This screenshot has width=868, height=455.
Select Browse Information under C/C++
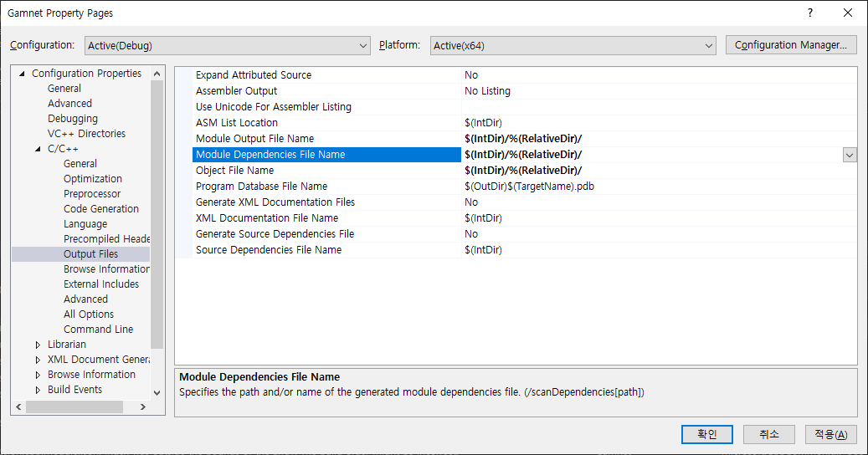click(106, 268)
